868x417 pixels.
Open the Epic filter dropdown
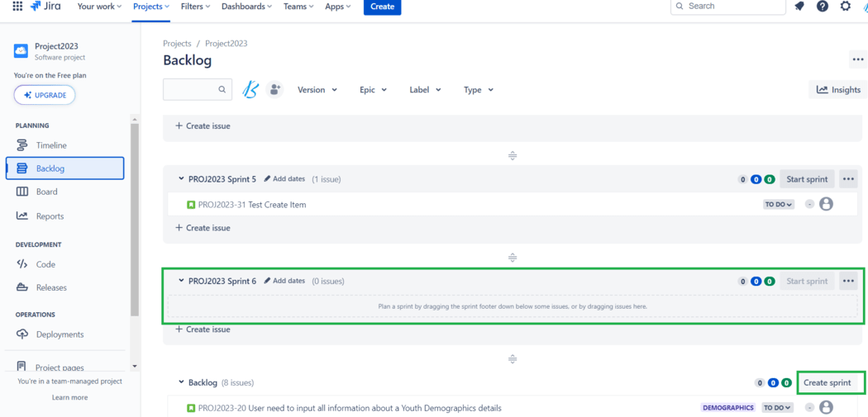click(373, 90)
